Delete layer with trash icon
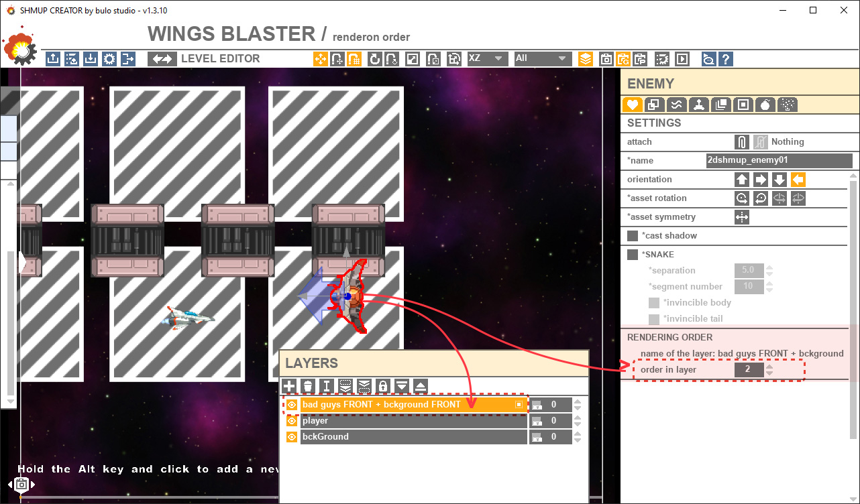The image size is (860, 504). [308, 386]
